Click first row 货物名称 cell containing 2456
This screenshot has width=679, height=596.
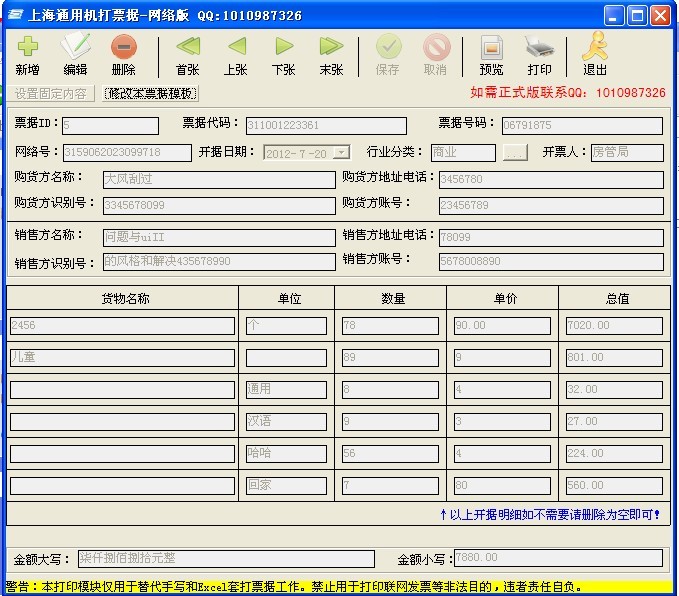tap(122, 326)
